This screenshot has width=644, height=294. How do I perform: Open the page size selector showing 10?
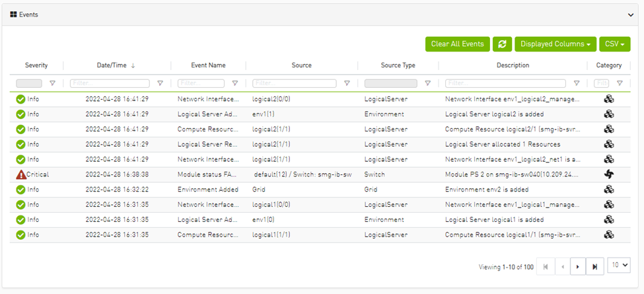618,266
